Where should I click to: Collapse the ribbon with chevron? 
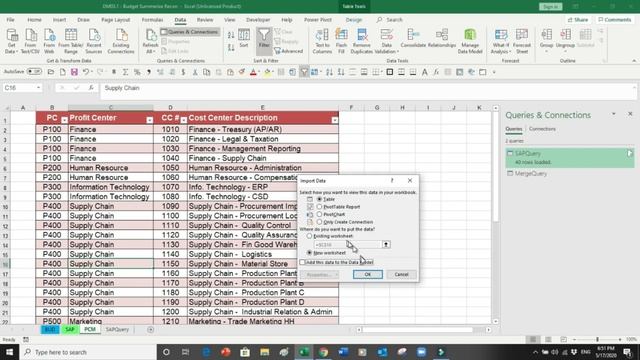[634, 61]
